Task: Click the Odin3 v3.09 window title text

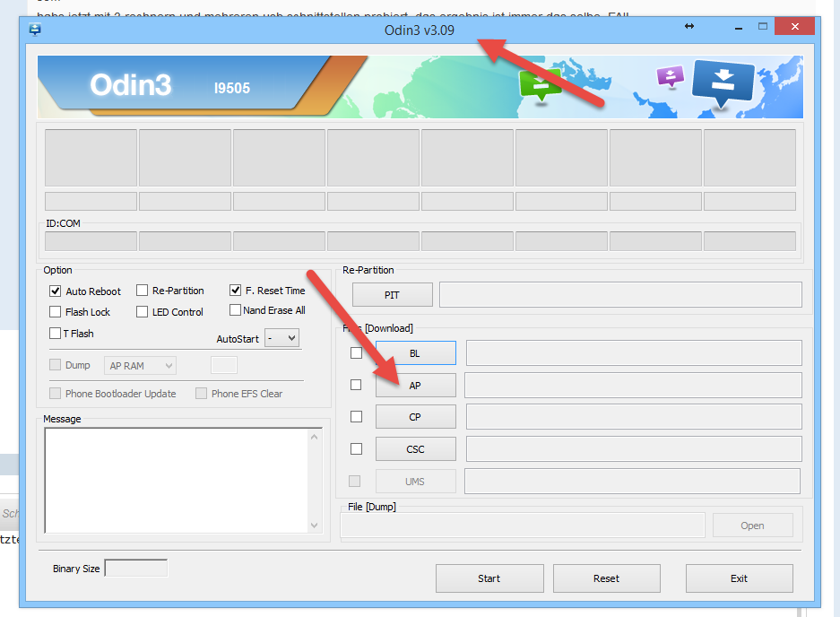Action: (x=420, y=30)
